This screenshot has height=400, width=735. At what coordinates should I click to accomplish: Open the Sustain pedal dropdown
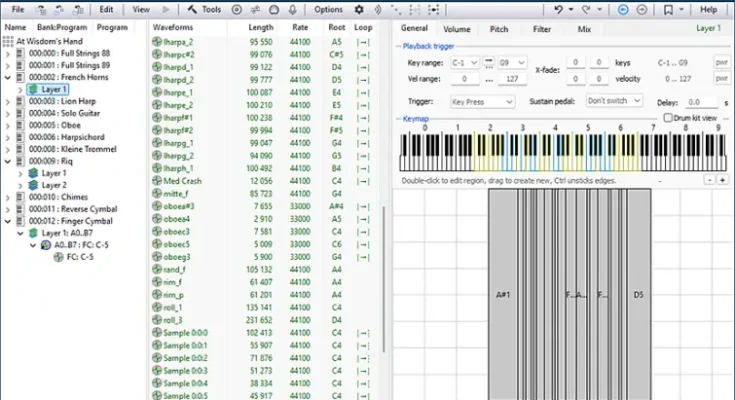(x=613, y=101)
